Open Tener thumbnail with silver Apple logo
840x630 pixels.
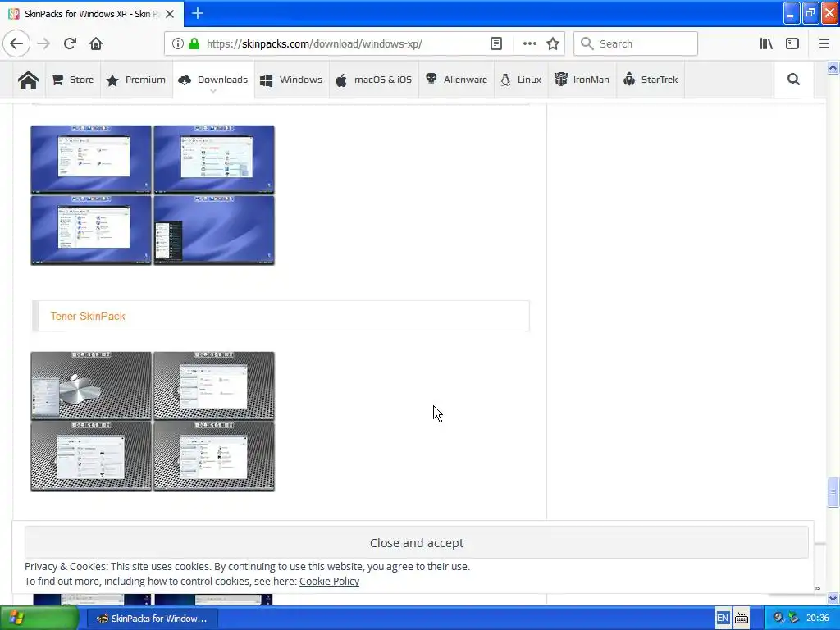[91, 386]
